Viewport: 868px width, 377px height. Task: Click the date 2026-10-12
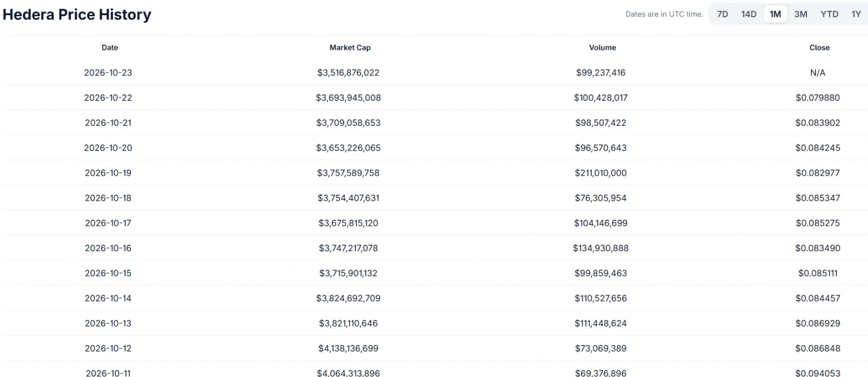coord(108,348)
